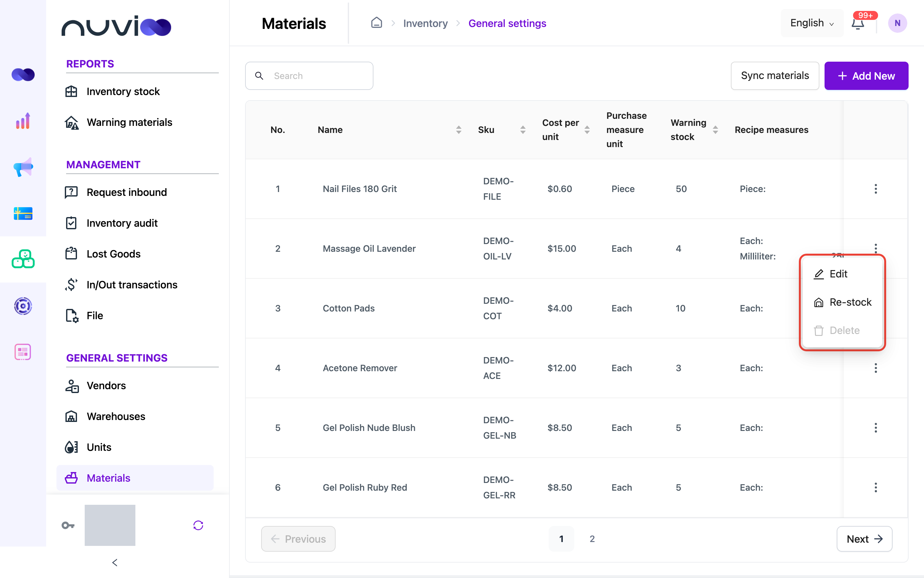
Task: Collapse the sidebar with the left chevron
Action: (x=115, y=562)
